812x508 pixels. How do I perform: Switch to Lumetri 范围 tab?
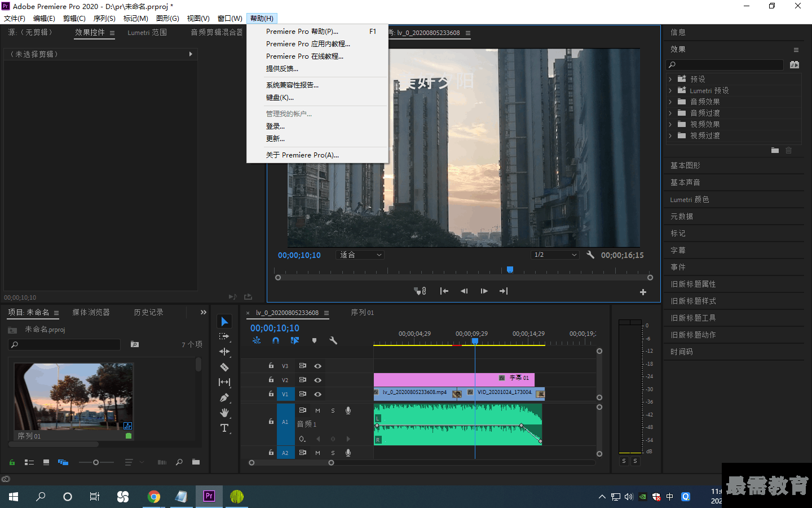[147, 33]
